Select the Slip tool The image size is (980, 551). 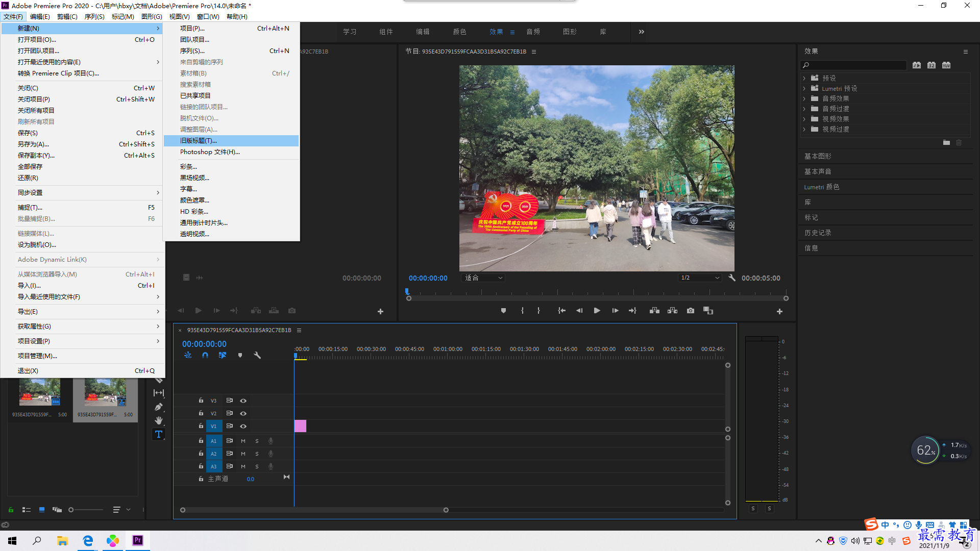coord(159,393)
